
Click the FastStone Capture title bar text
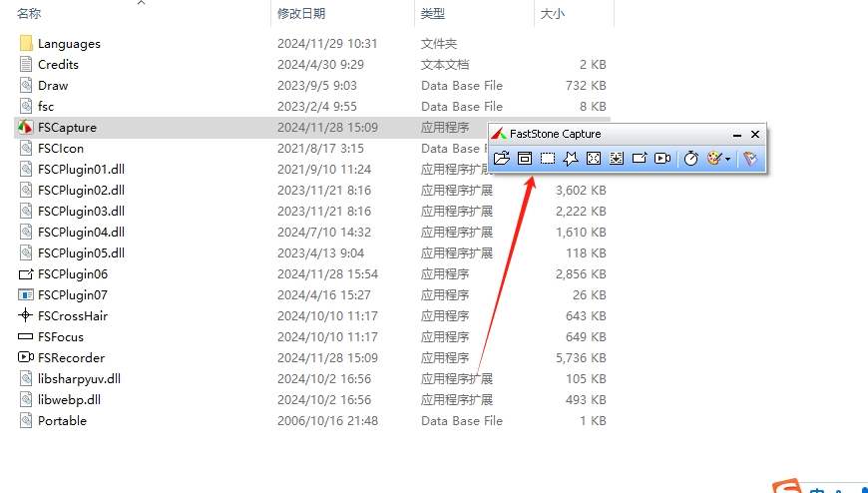pos(556,134)
